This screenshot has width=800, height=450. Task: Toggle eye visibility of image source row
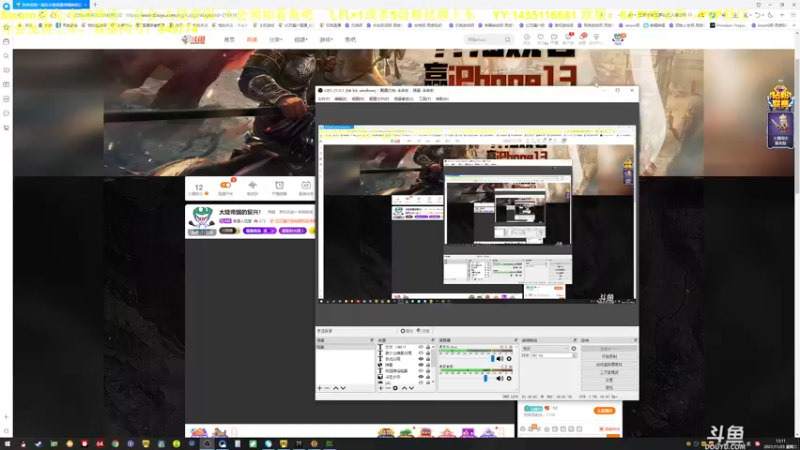421,377
